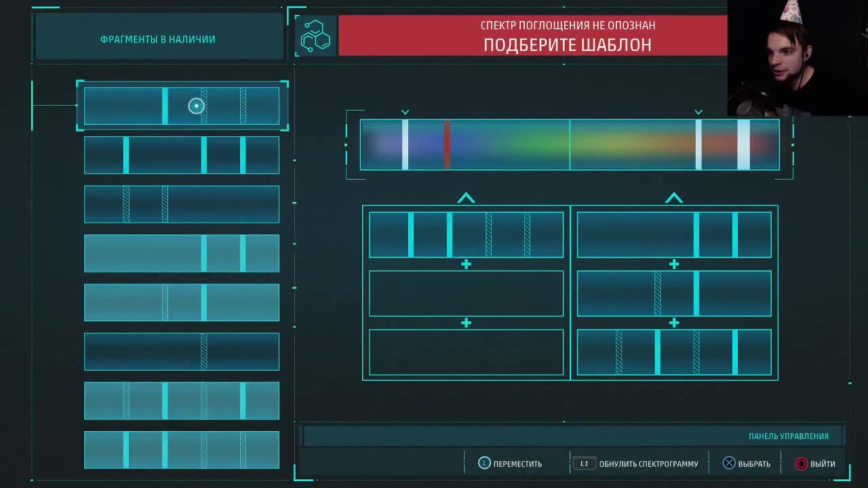Screen dimensions: 868x488
Task: Click the plus sign below the top-left template slot
Action: (x=466, y=264)
